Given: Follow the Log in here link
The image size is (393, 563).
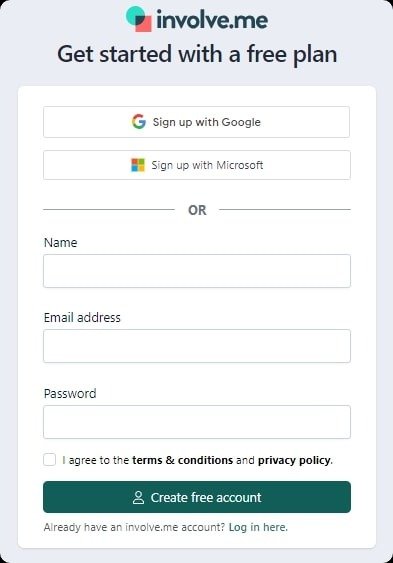Looking at the screenshot, I should click(258, 527).
